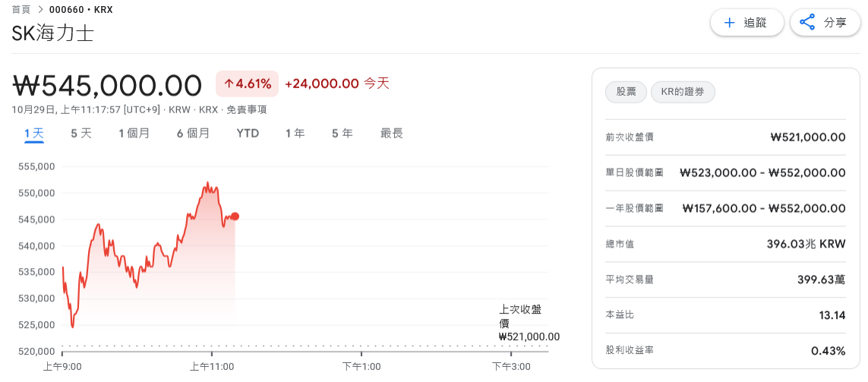Click the 股票 category chip
This screenshot has height=382, width=868.
626,92
